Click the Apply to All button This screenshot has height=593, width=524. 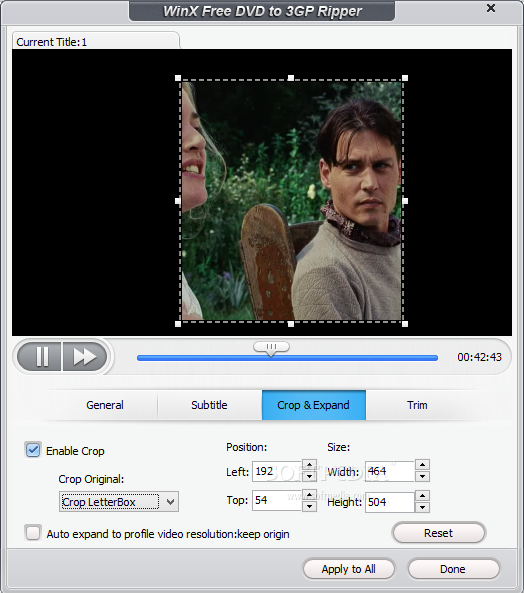point(349,569)
